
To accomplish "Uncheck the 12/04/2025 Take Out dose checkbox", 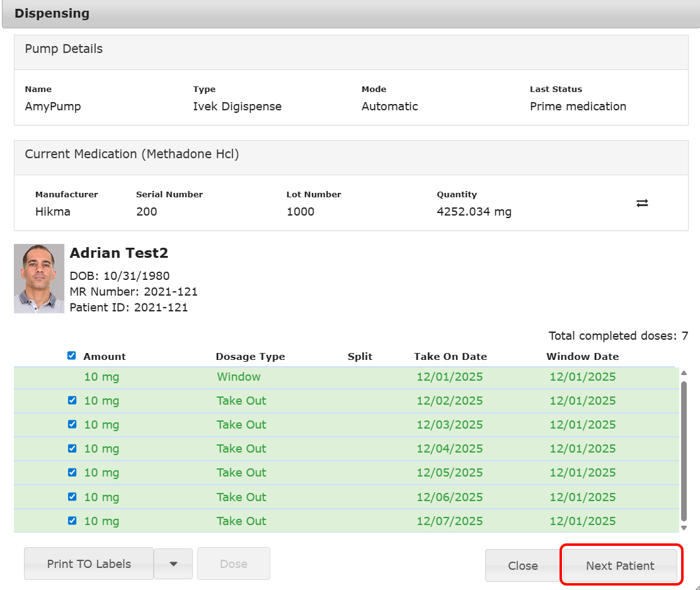I will coord(72,448).
